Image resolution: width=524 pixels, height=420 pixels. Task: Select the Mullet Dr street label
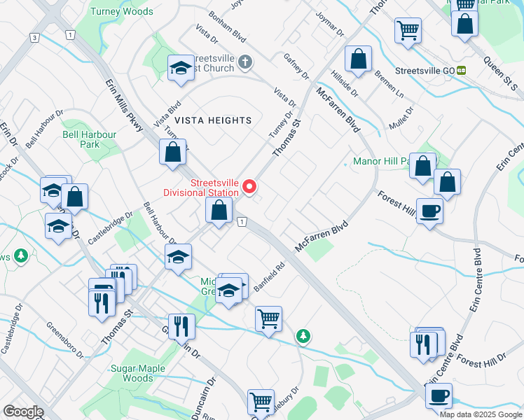click(x=401, y=118)
